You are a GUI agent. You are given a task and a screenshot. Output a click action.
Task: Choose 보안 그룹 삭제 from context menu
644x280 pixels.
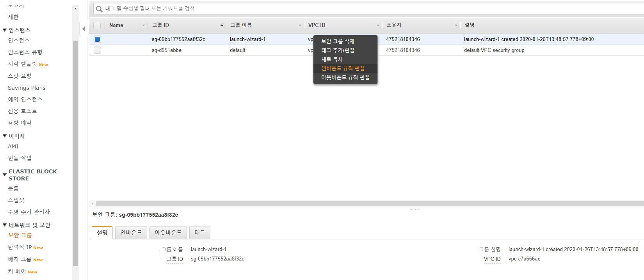345,41
